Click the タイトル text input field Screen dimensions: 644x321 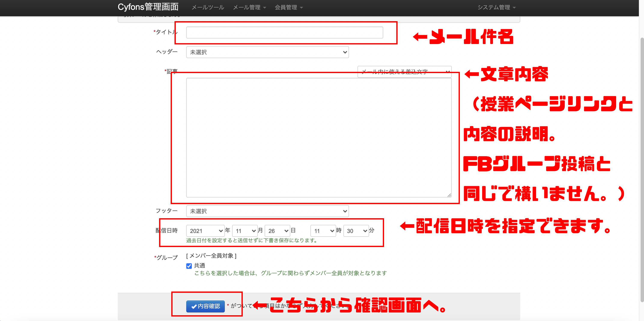click(284, 32)
